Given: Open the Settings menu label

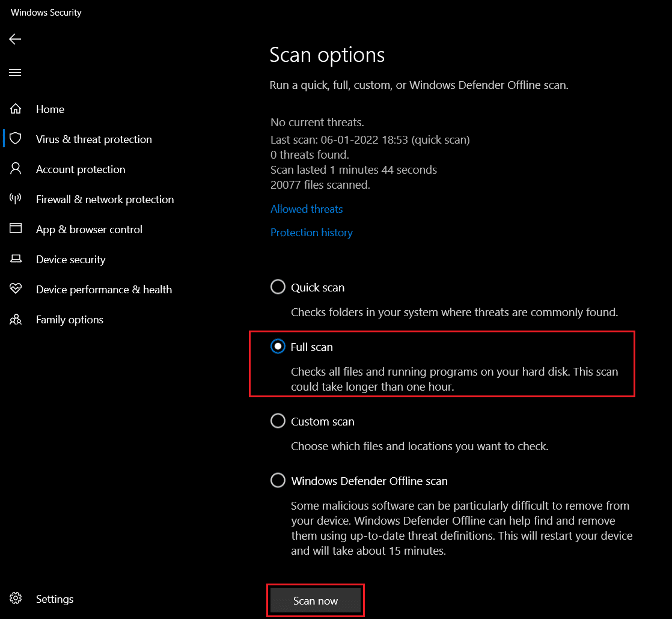Looking at the screenshot, I should tap(55, 599).
